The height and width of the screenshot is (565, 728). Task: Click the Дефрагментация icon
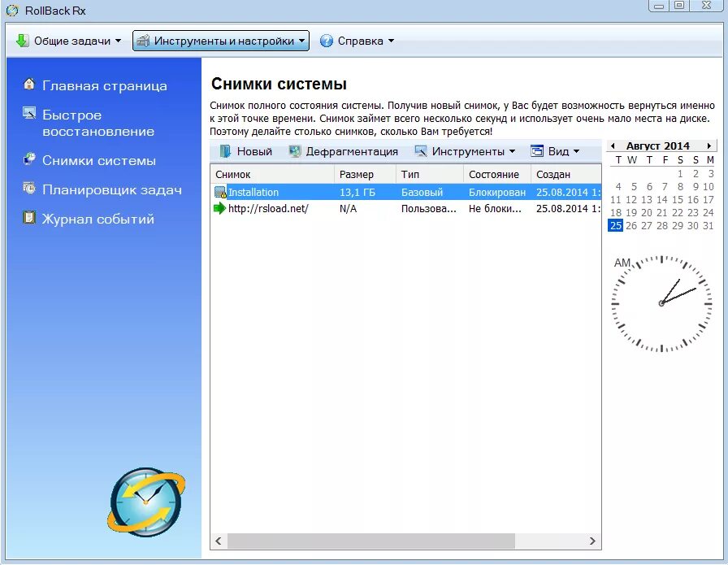pos(294,151)
